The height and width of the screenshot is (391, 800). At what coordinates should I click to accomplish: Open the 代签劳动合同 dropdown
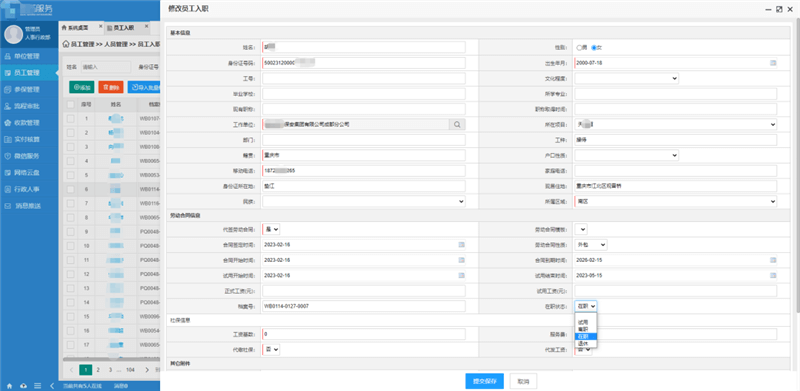point(271,229)
